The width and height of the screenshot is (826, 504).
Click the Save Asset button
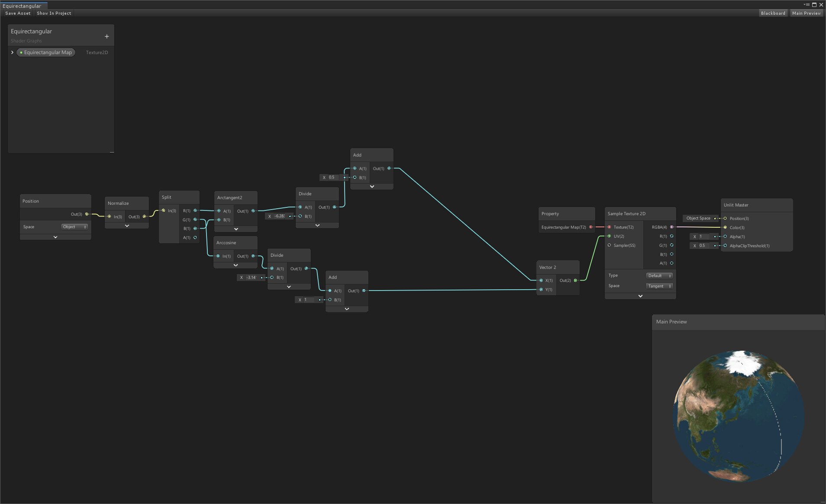[17, 13]
